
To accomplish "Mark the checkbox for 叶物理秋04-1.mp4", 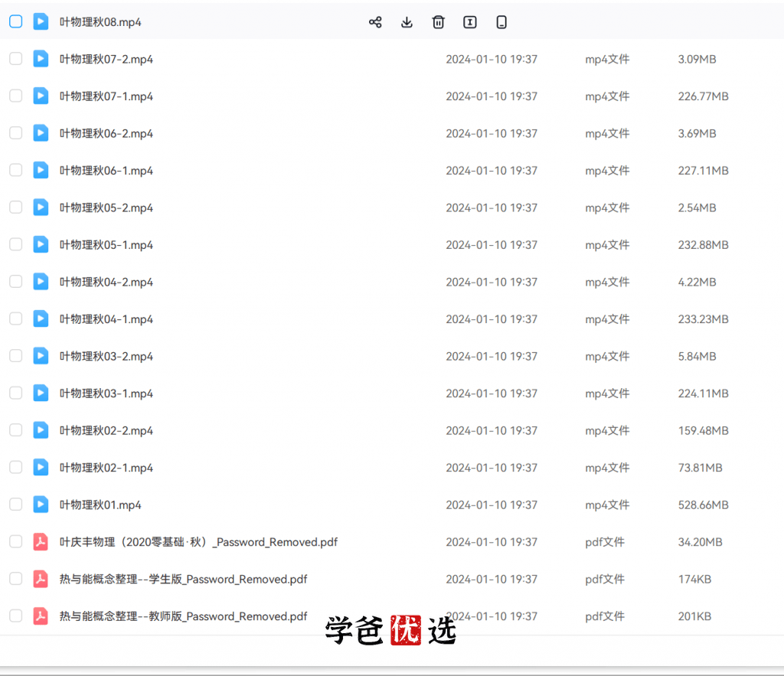I will pyautogui.click(x=16, y=318).
